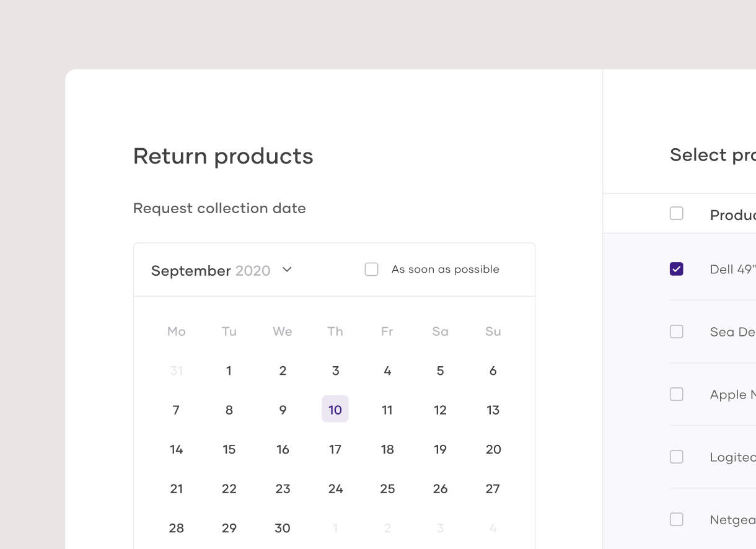Click greyed-out August 31 date
This screenshot has width=756, height=549.
(x=177, y=371)
